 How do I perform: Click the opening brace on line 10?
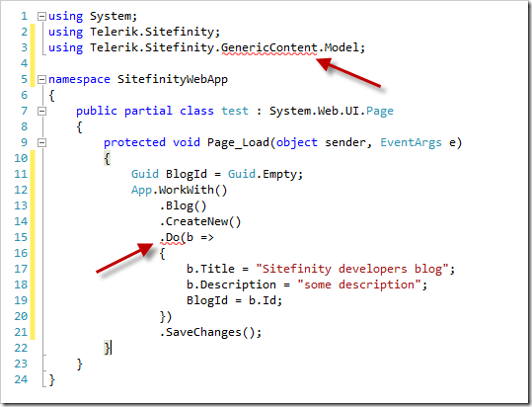click(107, 158)
